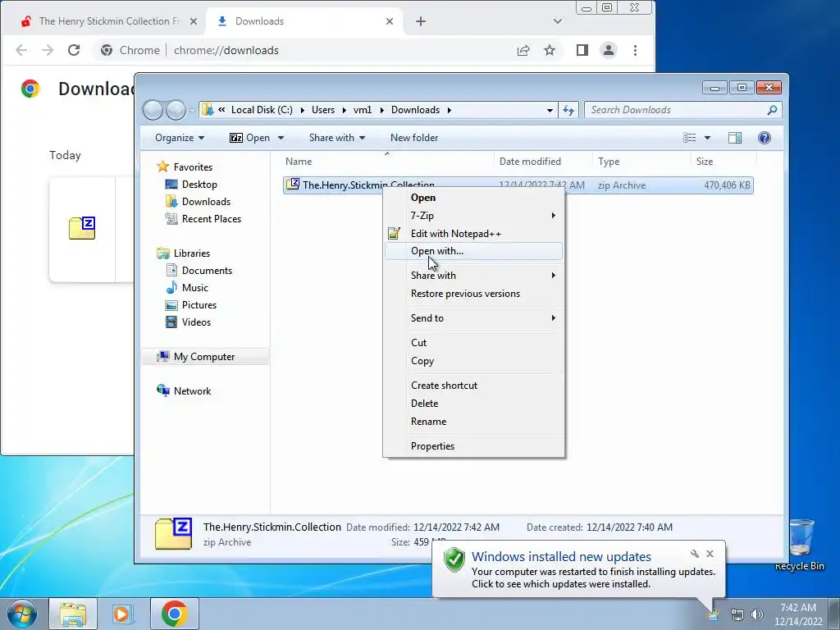Image resolution: width=840 pixels, height=630 pixels.
Task: Select Favorites in navigation pane
Action: pyautogui.click(x=185, y=167)
